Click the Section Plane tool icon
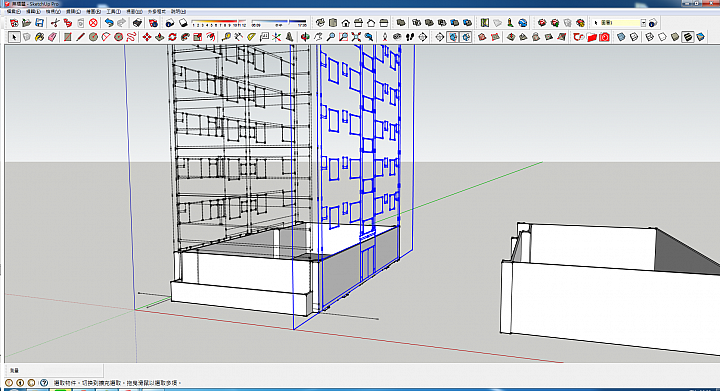Image resolution: width=720 pixels, height=391 pixels. (439, 37)
